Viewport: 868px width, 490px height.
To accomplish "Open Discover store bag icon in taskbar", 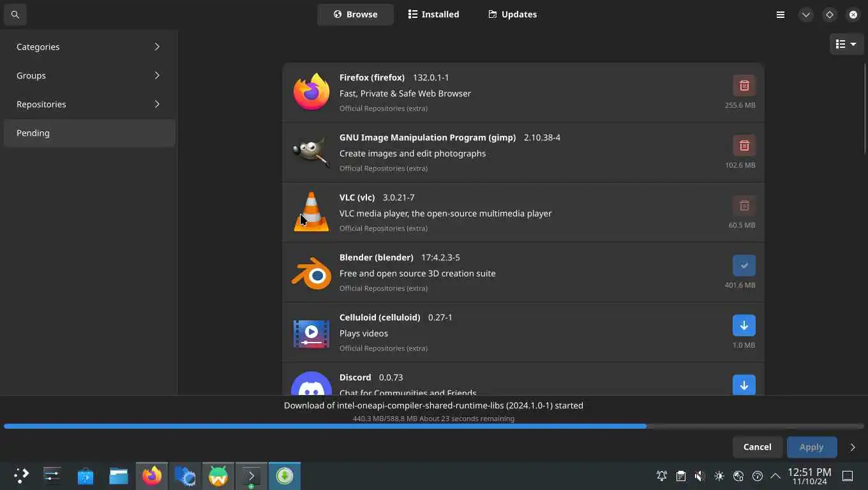I will 86,475.
